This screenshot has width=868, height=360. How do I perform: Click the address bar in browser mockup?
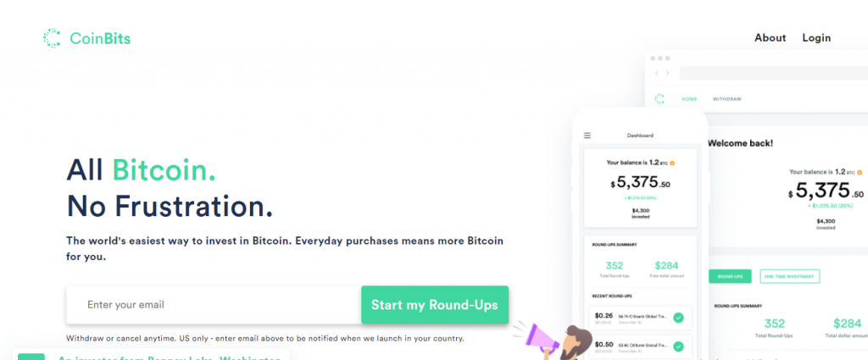[773, 73]
